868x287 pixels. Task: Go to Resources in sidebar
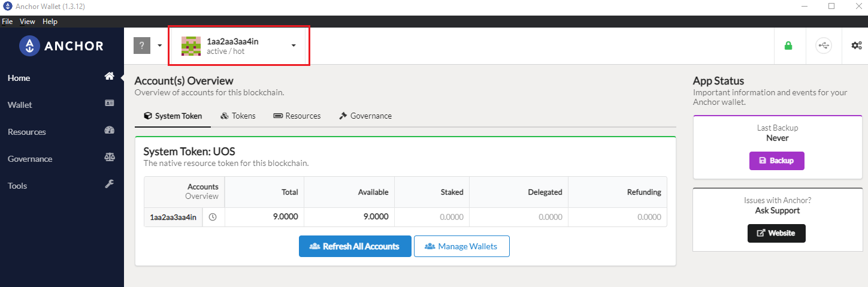pyautogui.click(x=27, y=132)
